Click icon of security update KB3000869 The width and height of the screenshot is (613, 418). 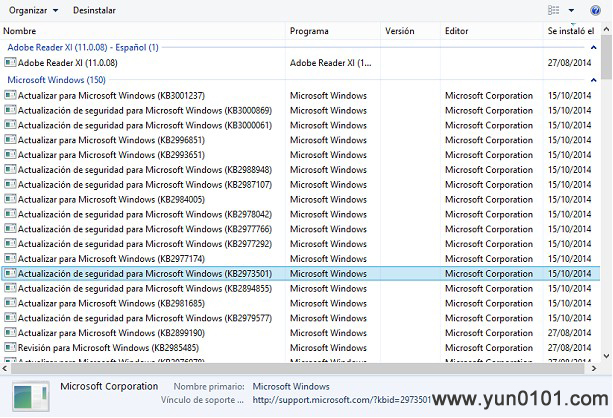(x=10, y=110)
